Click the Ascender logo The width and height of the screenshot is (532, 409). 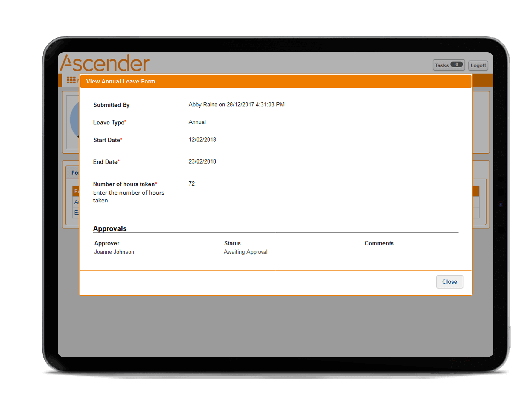pos(105,63)
